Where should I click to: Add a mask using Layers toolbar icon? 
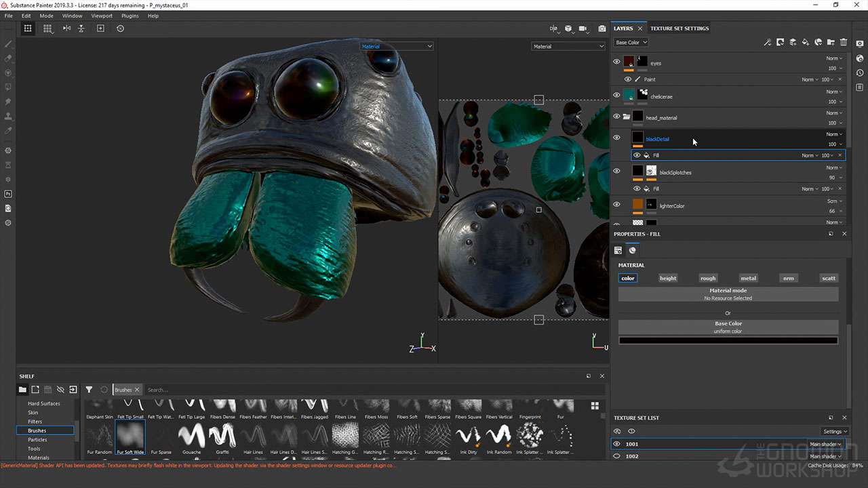[x=780, y=42]
